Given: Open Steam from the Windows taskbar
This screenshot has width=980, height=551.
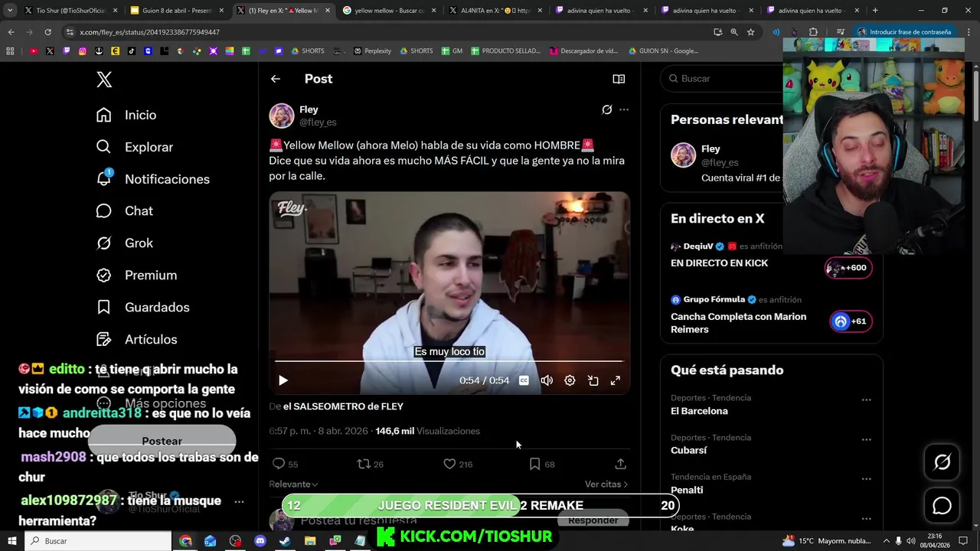Looking at the screenshot, I should point(284,541).
